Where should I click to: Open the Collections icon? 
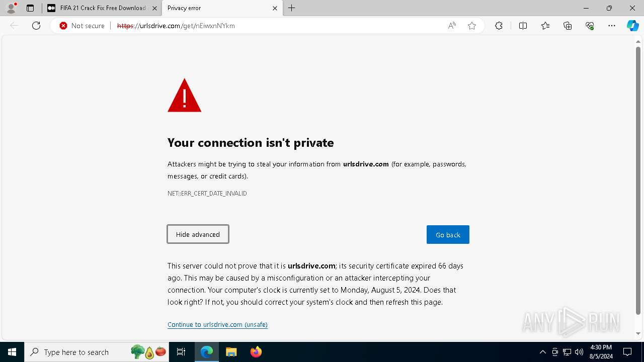[x=568, y=26]
